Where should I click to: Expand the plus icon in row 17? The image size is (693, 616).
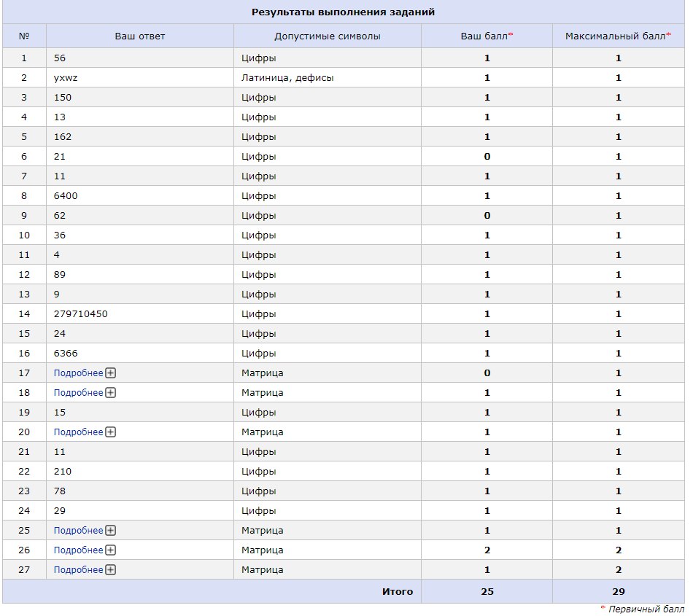pos(110,373)
